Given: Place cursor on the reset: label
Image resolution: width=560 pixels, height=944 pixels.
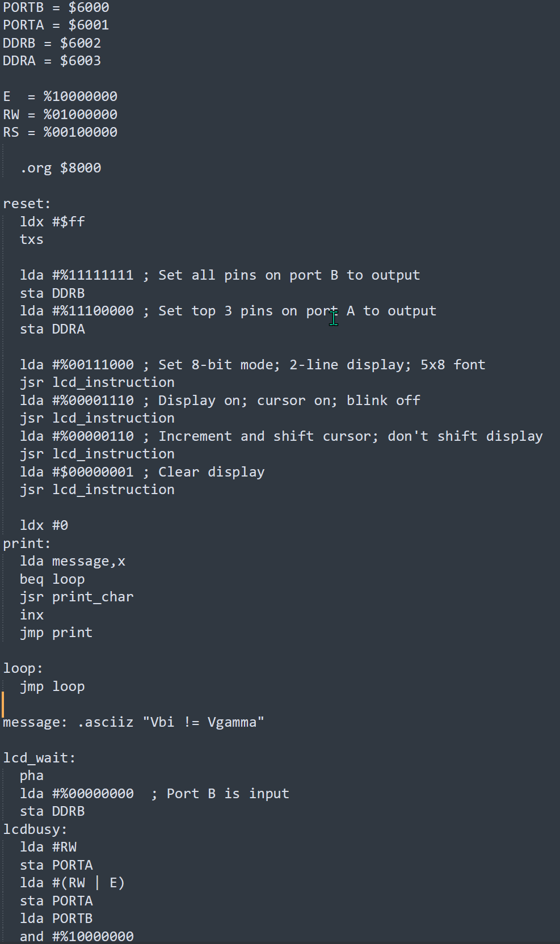Looking at the screenshot, I should pyautogui.click(x=27, y=204).
